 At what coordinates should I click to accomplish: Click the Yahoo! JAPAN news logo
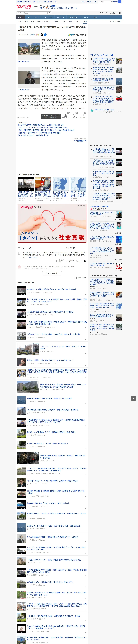(x=27, y=7)
